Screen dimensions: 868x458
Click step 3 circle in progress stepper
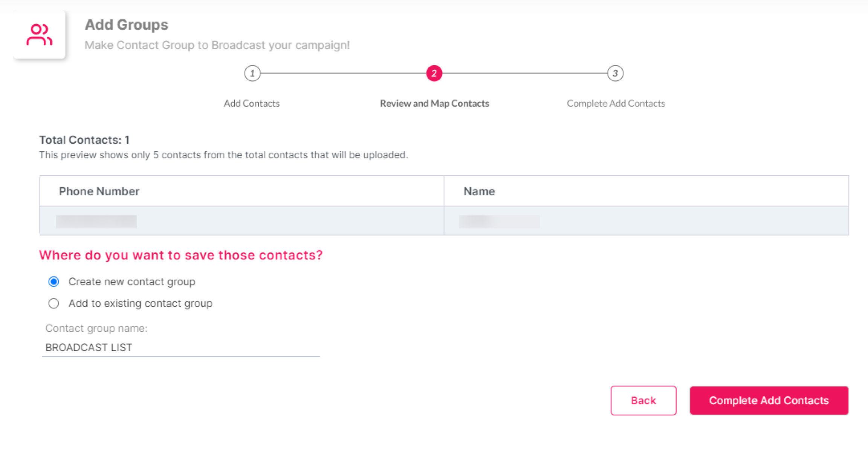tap(615, 73)
